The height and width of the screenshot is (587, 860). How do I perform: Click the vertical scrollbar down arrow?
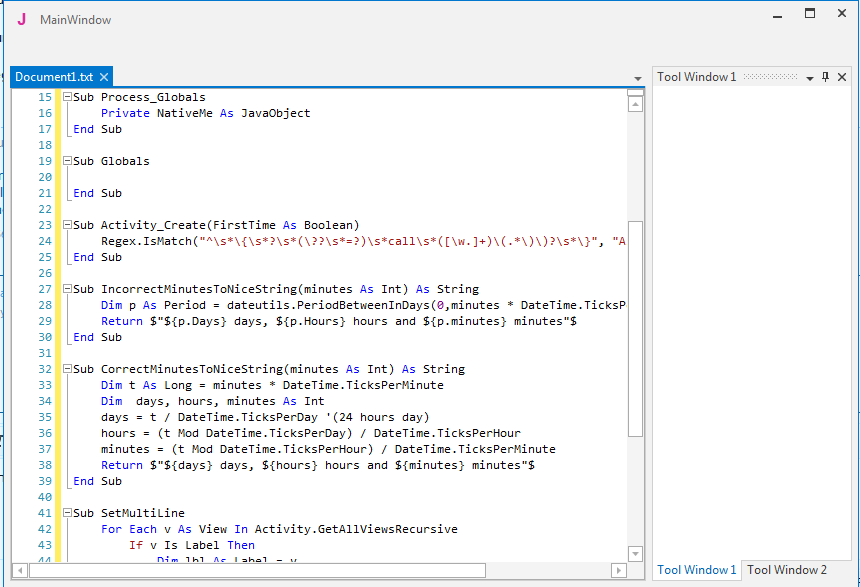635,554
